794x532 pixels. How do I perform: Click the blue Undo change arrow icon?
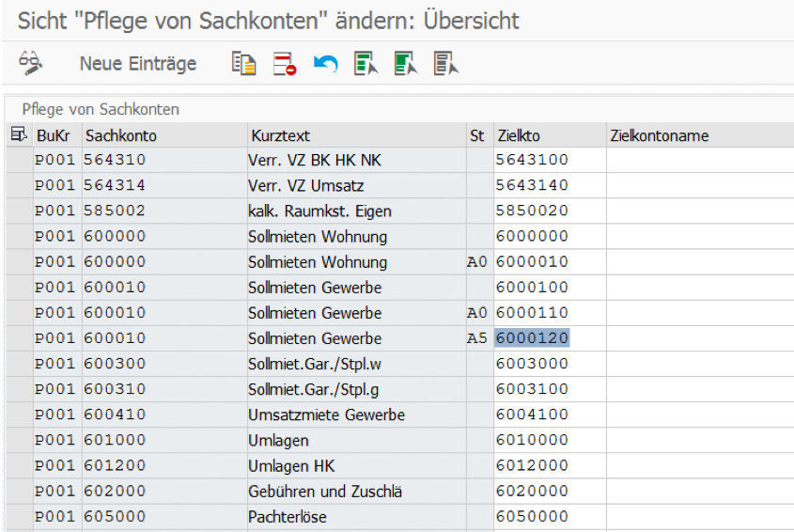point(325,64)
